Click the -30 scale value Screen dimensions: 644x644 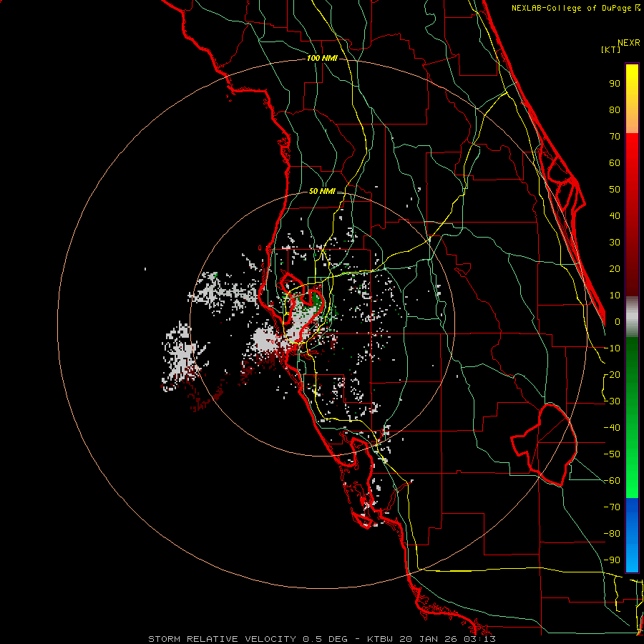coord(612,401)
